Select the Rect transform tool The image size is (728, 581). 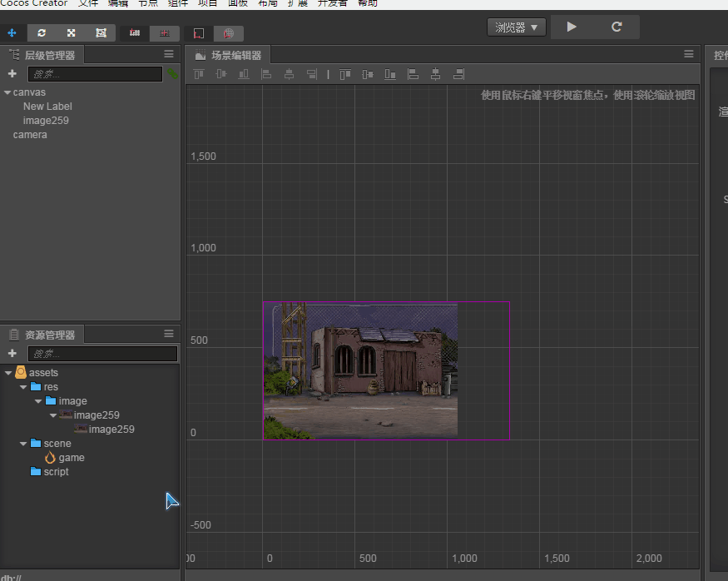101,33
